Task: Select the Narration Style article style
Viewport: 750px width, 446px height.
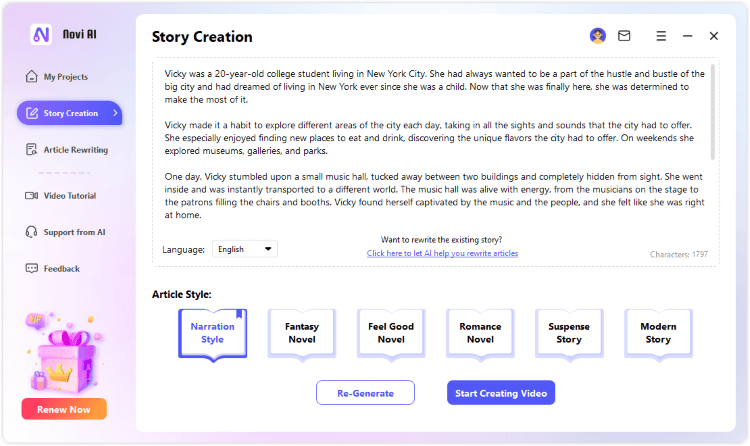Action: click(212, 334)
